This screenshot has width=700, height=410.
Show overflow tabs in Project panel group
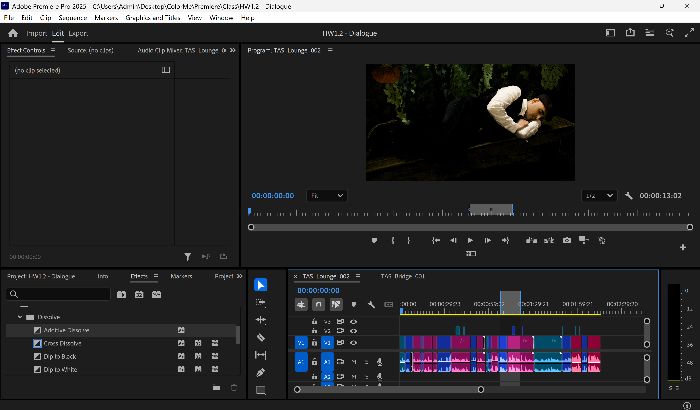(x=239, y=276)
